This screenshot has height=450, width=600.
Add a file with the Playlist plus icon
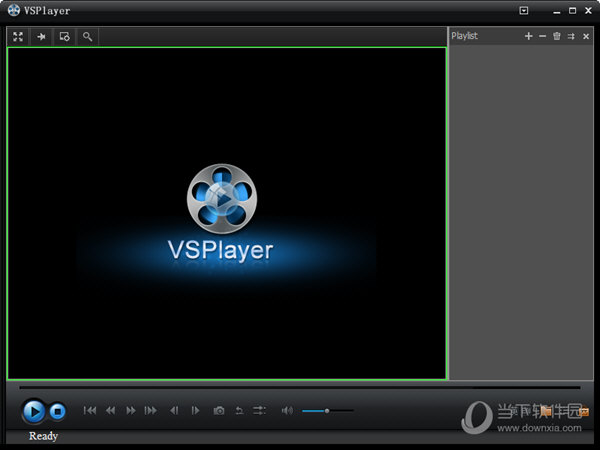pos(529,36)
